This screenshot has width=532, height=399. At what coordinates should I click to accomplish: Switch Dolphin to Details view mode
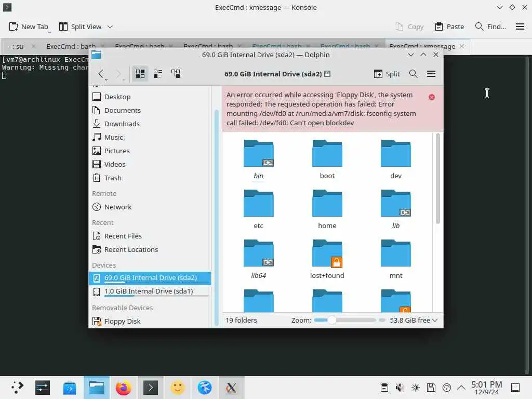[176, 74]
